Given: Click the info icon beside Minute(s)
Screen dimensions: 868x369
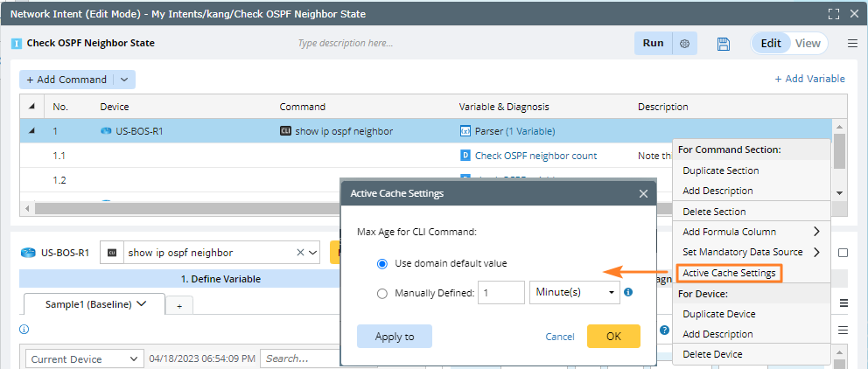Looking at the screenshot, I should point(628,292).
